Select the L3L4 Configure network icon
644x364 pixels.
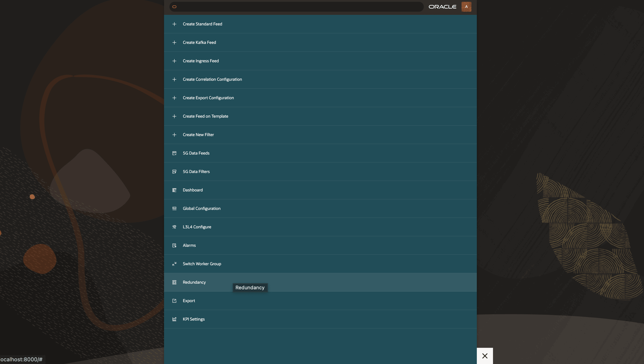[174, 227]
